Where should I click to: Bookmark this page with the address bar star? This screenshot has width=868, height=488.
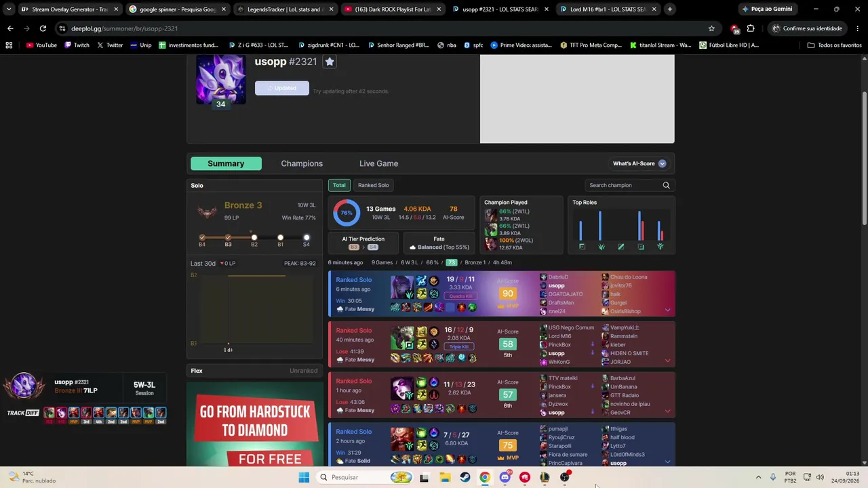point(711,28)
